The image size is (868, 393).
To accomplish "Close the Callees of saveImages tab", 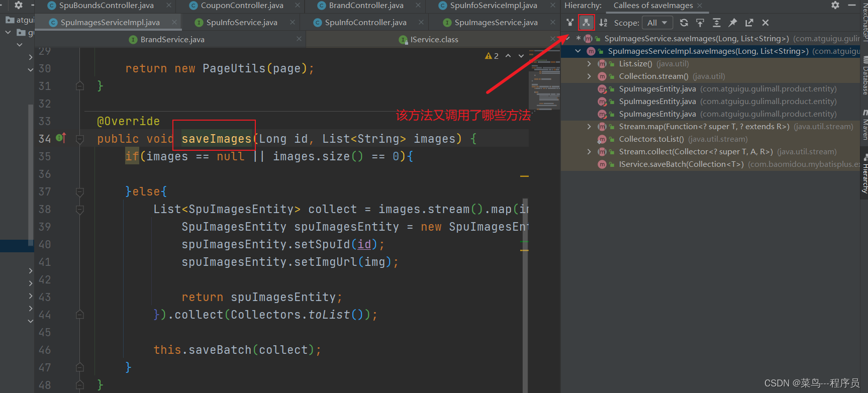I will pyautogui.click(x=700, y=6).
